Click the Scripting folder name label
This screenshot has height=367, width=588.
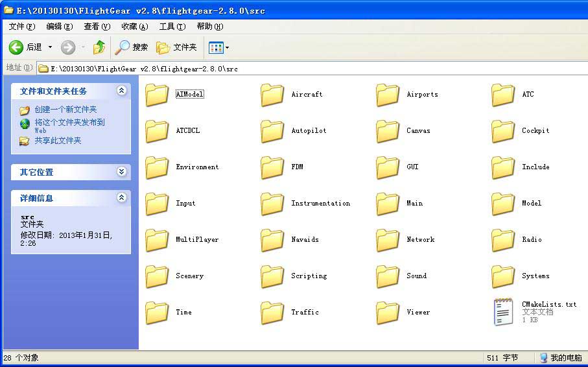coord(309,276)
